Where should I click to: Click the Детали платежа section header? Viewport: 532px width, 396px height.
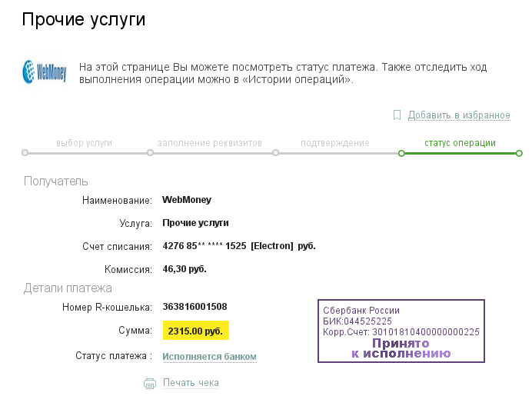pos(68,288)
